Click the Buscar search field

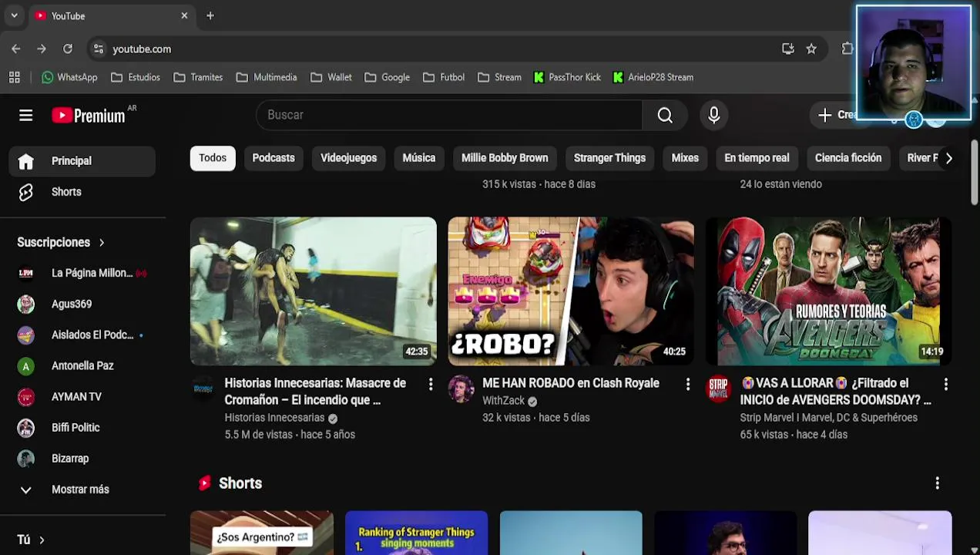pyautogui.click(x=449, y=115)
